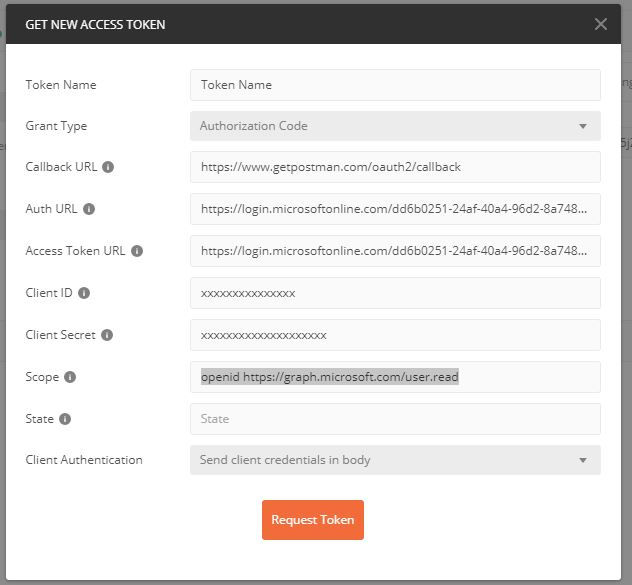Click the Client Secret info icon

tap(107, 335)
